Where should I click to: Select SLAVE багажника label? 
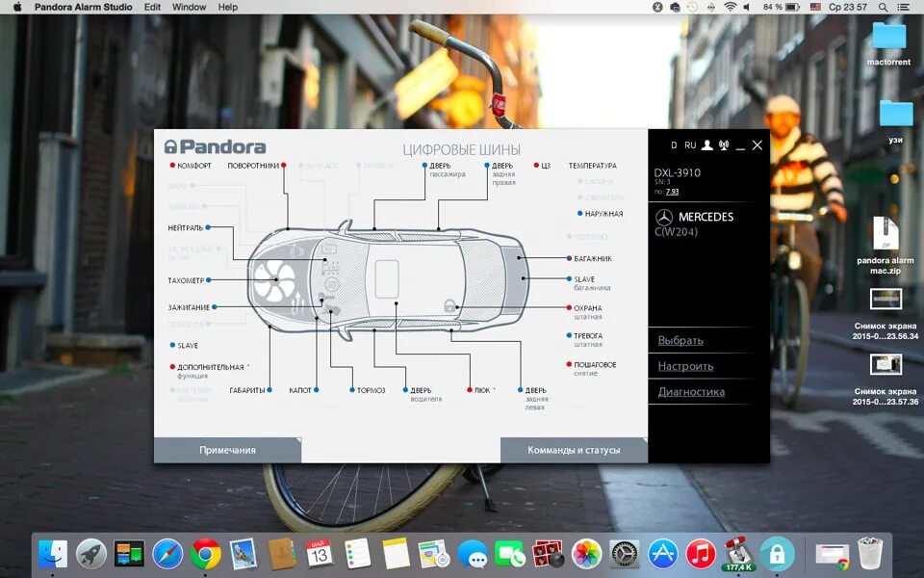[592, 283]
